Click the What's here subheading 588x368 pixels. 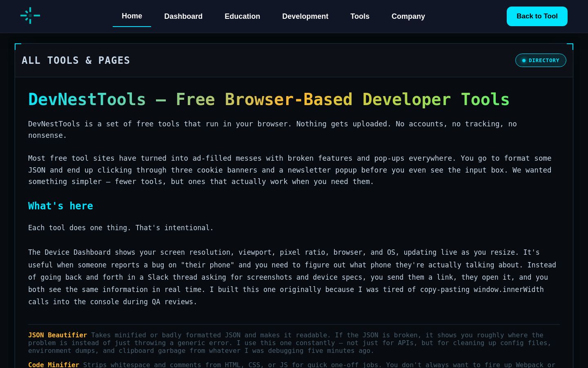point(60,206)
